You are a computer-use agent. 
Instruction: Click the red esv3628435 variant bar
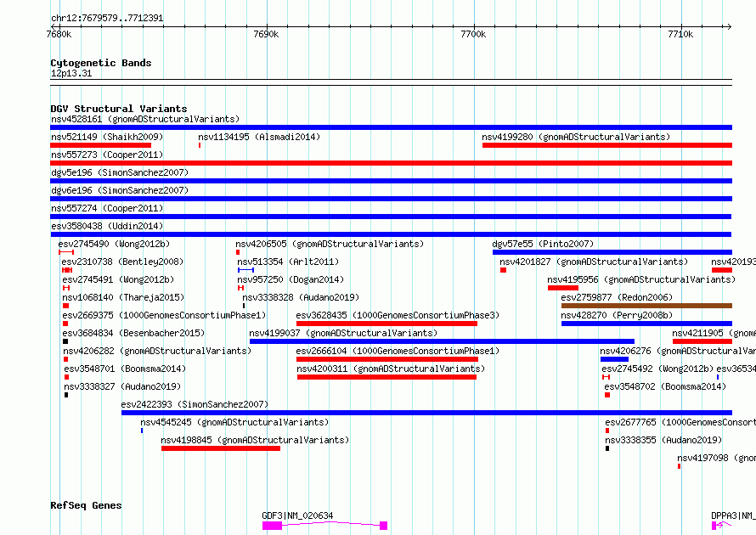[x=386, y=324]
